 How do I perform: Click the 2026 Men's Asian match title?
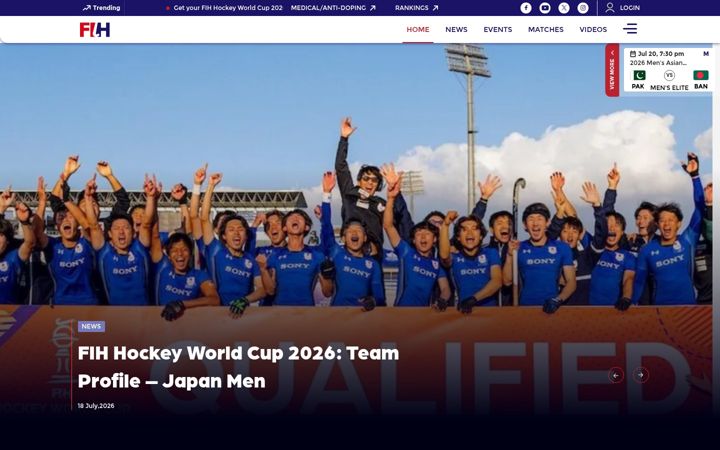[x=658, y=62]
